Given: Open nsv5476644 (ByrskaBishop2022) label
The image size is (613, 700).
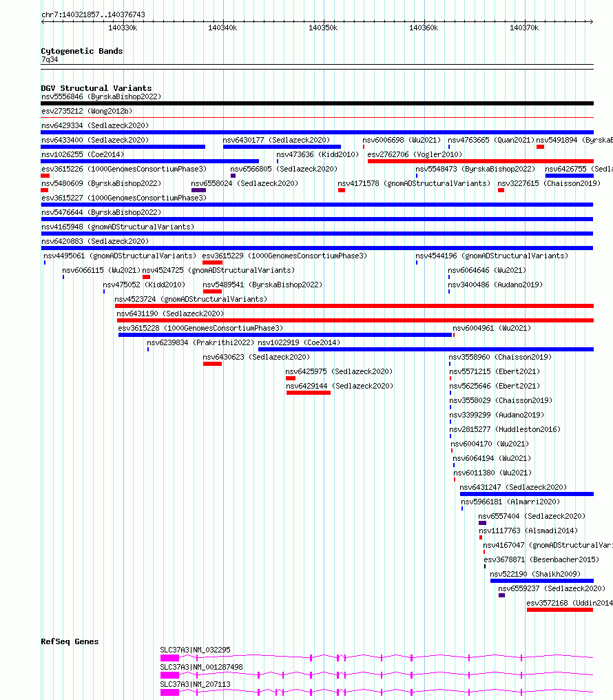Looking at the screenshot, I should click(x=101, y=212).
